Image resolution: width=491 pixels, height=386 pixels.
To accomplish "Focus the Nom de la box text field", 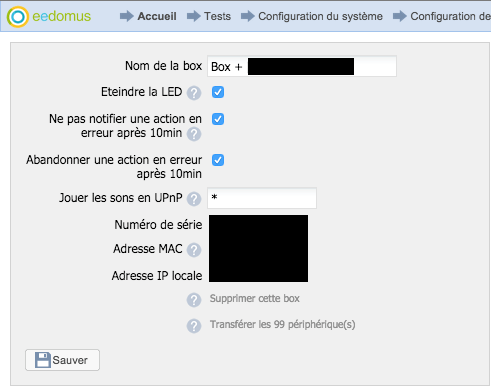I will (302, 66).
